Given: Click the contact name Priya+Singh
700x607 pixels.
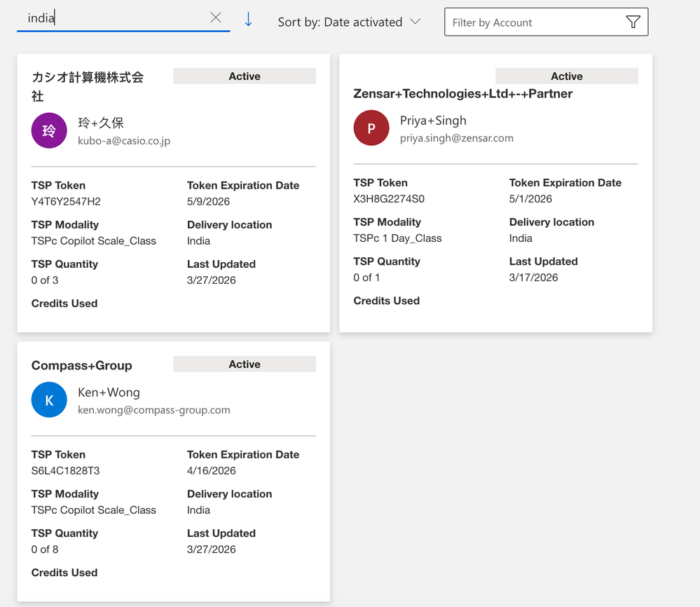Looking at the screenshot, I should (x=433, y=121).
